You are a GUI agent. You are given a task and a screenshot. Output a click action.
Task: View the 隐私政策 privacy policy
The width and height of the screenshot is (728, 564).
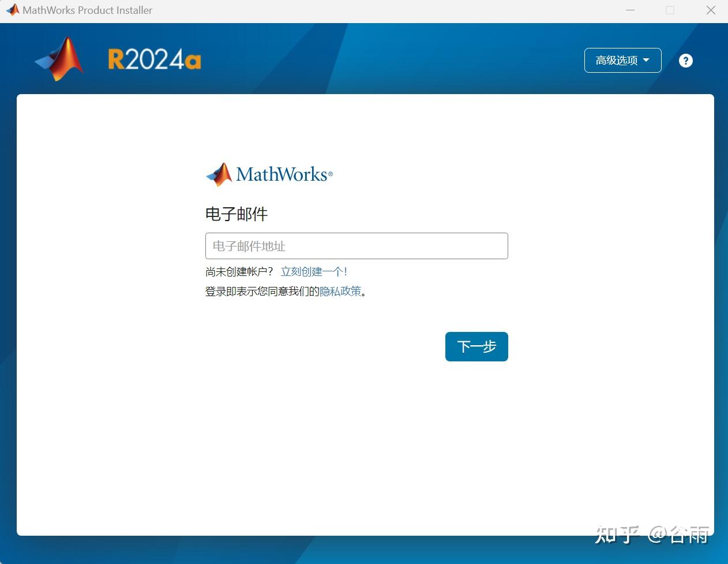tap(340, 291)
